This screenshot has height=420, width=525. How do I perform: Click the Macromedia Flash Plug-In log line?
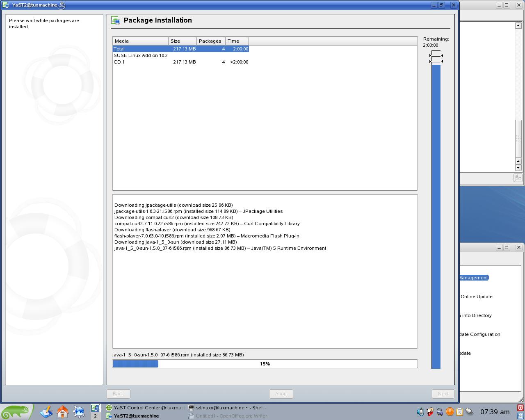pyautogui.click(x=207, y=236)
